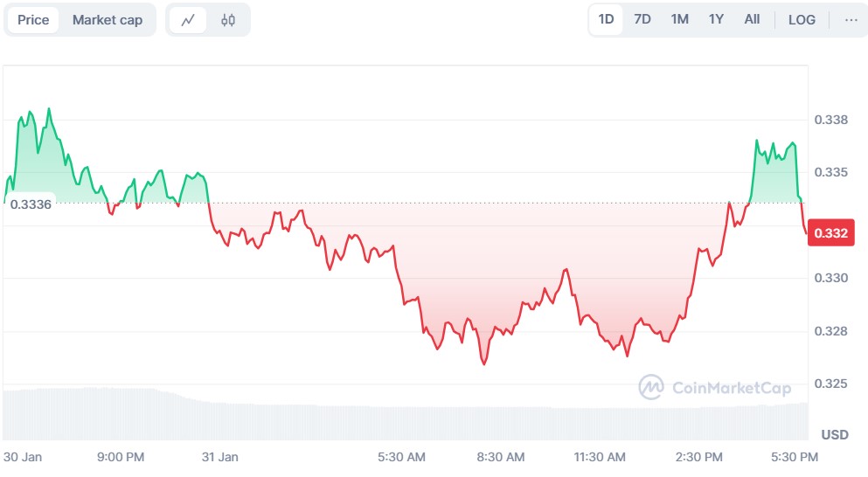This screenshot has height=477, width=868.
Task: Open the three-dot more options menu
Action: tap(851, 19)
